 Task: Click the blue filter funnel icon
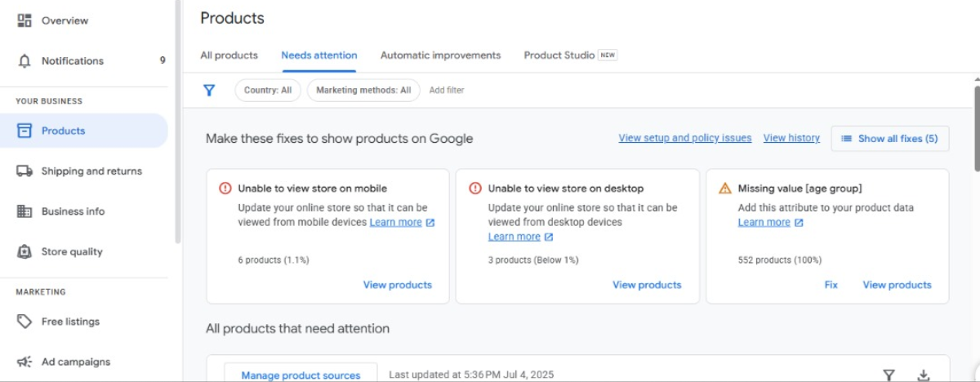coord(209,90)
